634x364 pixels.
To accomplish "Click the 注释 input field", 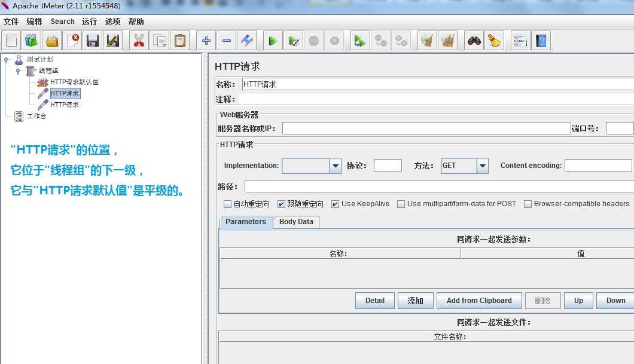I will point(437,99).
